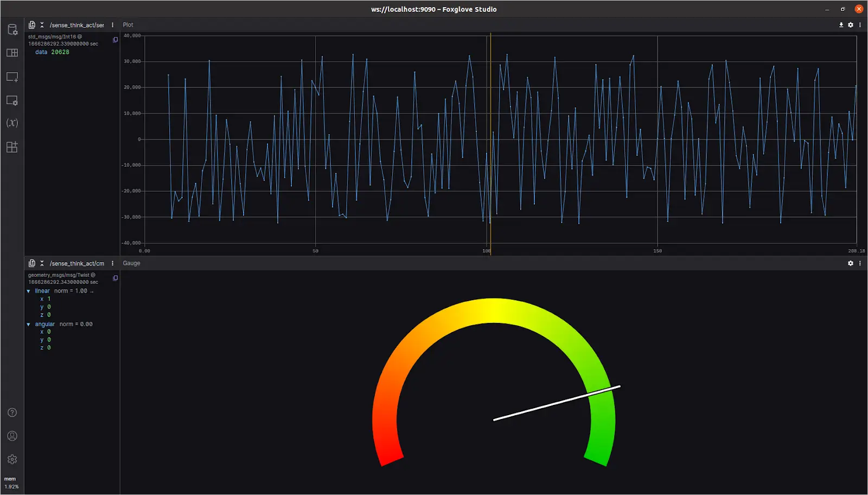868x495 pixels.
Task: Open the Data source sidebar icon
Action: coord(12,29)
